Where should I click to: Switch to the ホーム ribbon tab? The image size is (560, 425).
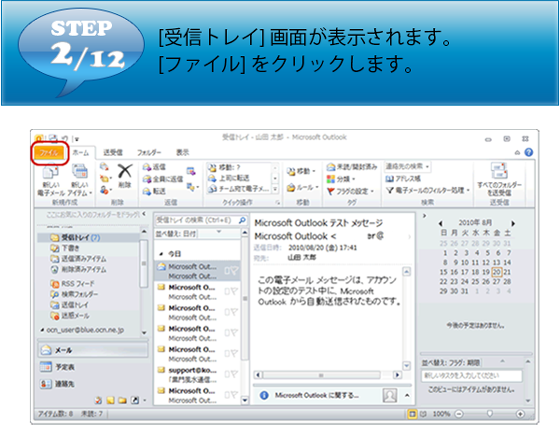pos(81,153)
